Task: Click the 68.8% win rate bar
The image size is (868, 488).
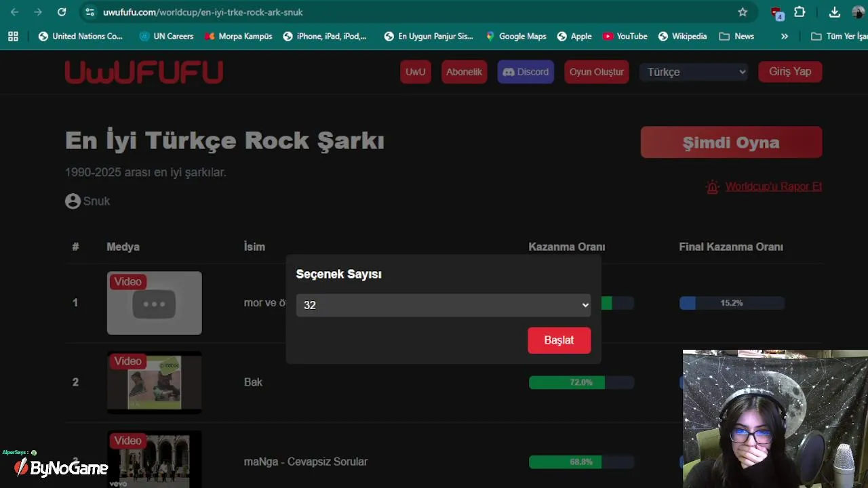Action: click(x=581, y=462)
